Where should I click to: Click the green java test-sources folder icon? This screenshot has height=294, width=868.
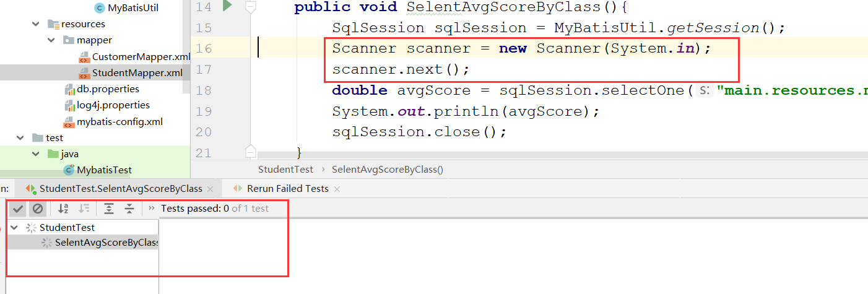point(53,153)
